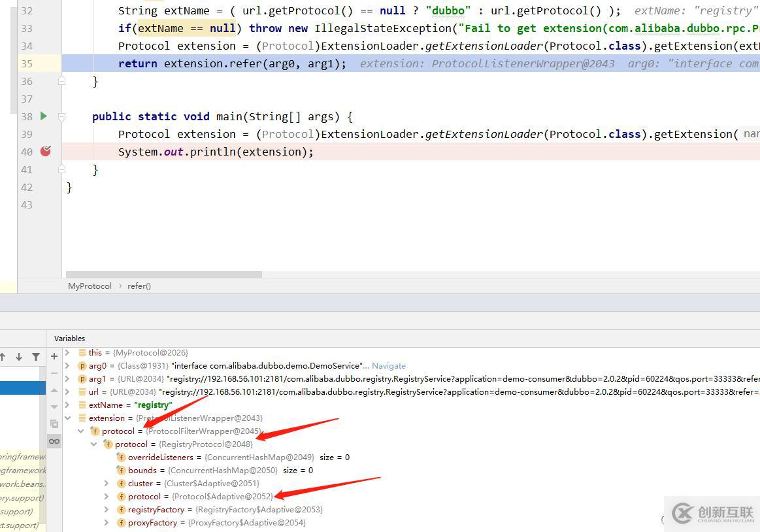Click the glasses Show Watches icon
Viewport: 760px width, 532px height.
click(54, 441)
